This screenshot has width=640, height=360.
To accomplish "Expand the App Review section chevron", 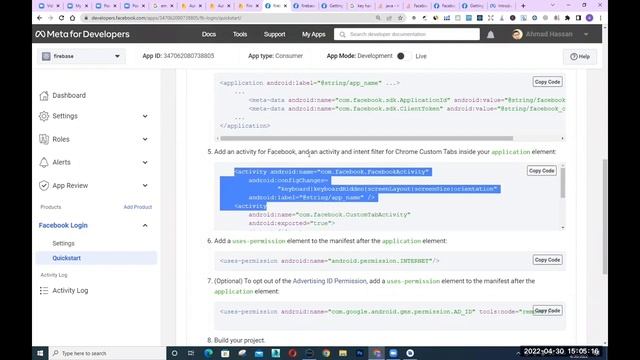I will (x=145, y=185).
